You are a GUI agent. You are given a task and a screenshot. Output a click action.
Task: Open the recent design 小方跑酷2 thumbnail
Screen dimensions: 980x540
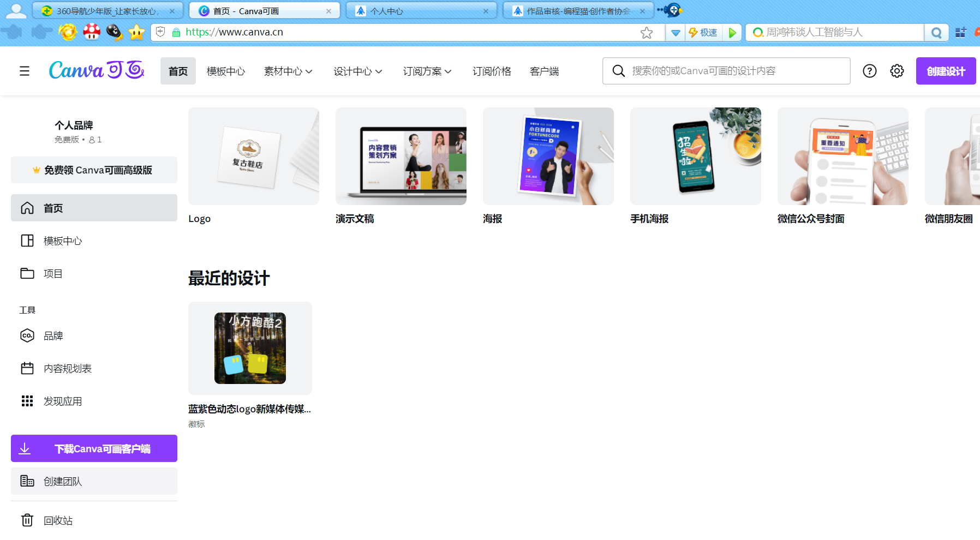250,348
